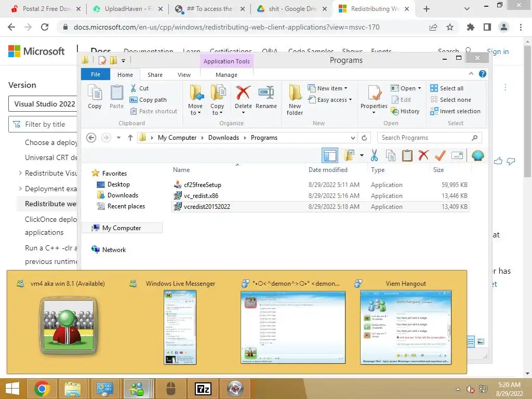Click Downloads in the address breadcrumb
The height and width of the screenshot is (399, 532).
223,138
